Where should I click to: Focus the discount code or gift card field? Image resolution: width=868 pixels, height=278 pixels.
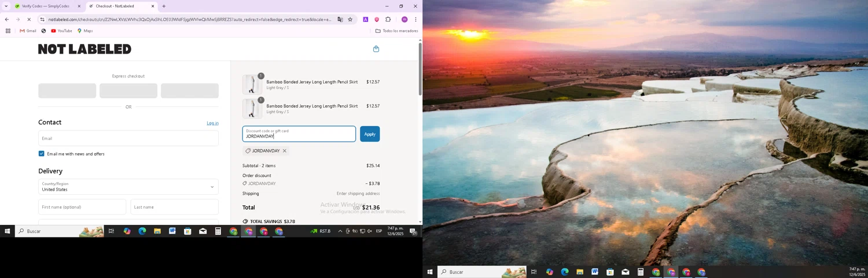pos(299,134)
